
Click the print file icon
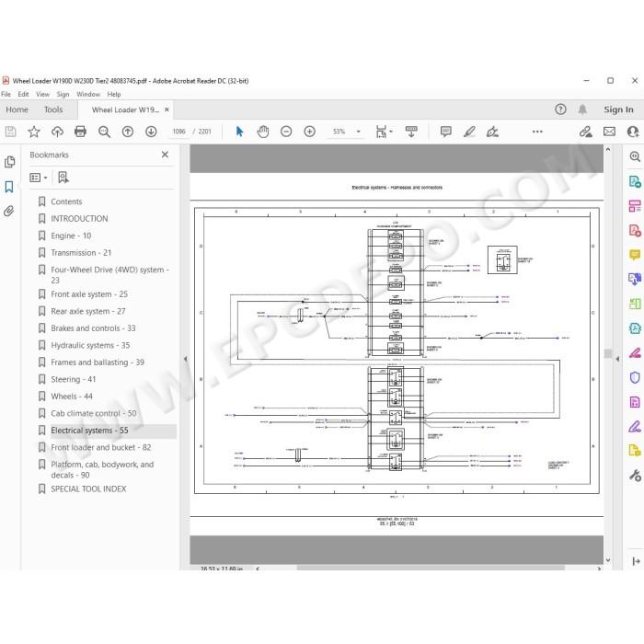(x=81, y=132)
